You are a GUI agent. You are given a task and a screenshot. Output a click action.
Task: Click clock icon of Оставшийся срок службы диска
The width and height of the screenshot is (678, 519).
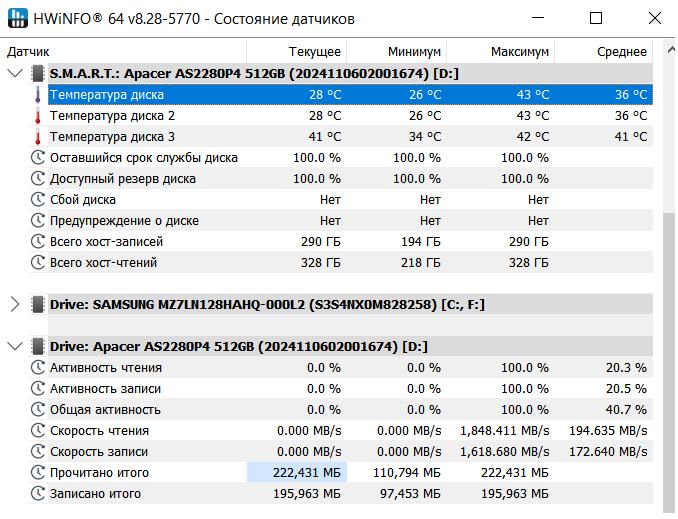point(38,157)
